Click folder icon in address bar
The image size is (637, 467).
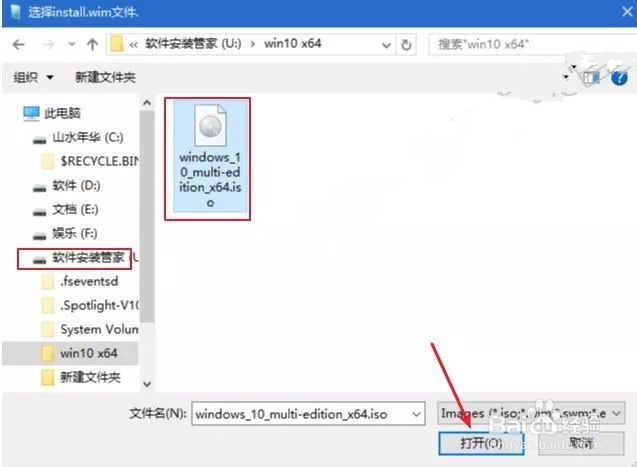[x=117, y=44]
